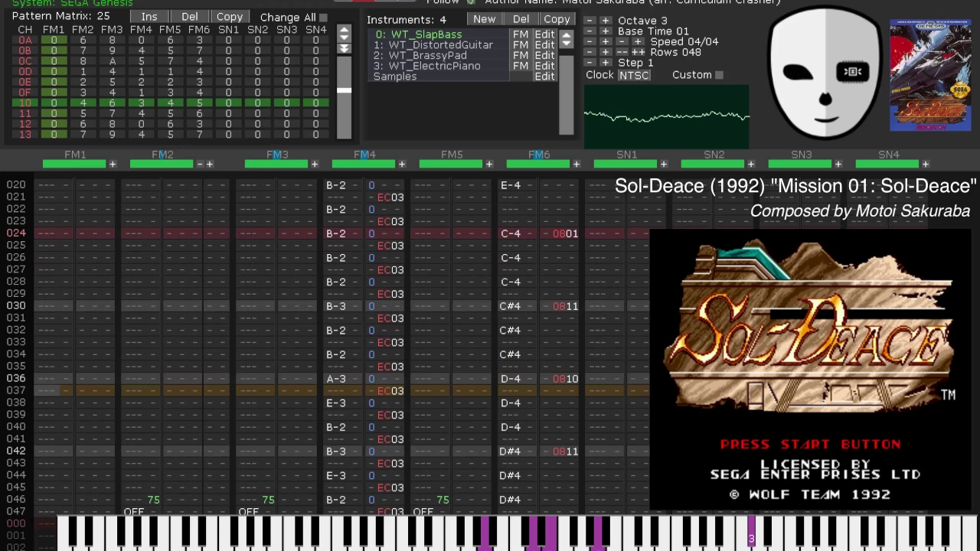Click the first Speed minus button

point(590,42)
